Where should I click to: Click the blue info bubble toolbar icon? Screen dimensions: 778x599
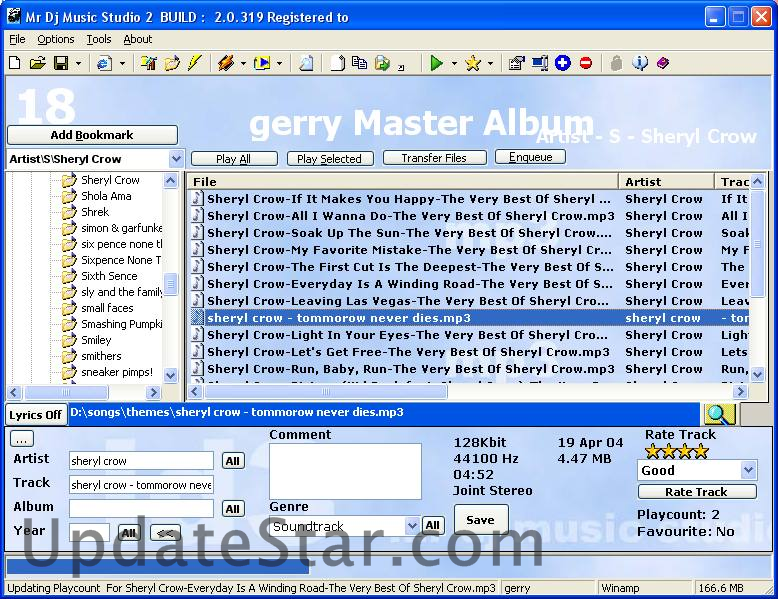640,63
